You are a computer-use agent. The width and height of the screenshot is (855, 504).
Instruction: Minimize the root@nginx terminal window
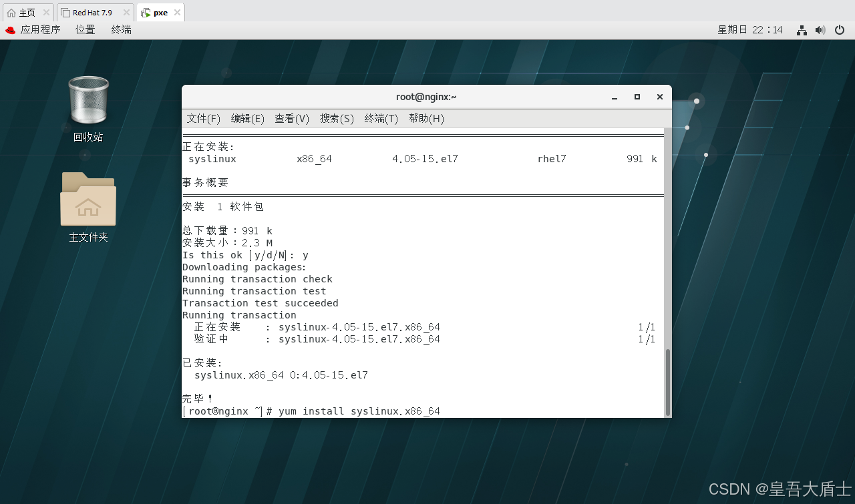coord(615,97)
